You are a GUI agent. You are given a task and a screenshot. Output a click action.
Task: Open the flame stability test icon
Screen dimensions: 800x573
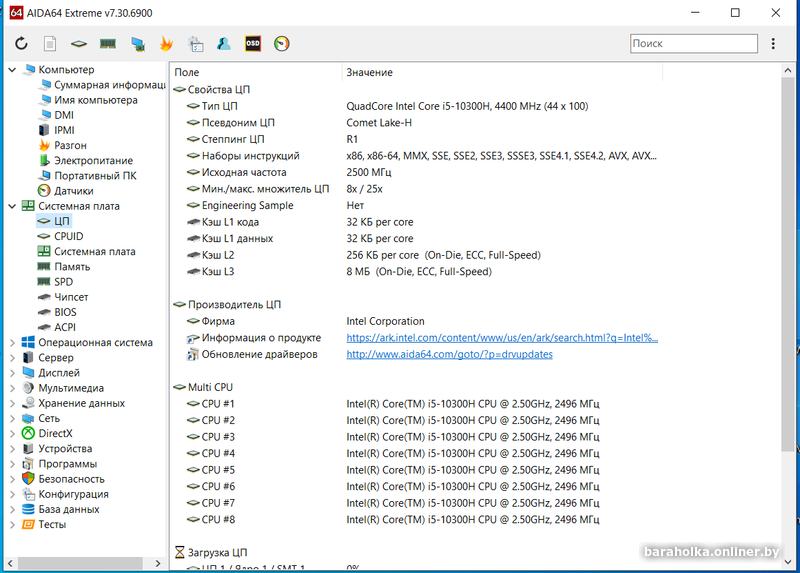166,44
